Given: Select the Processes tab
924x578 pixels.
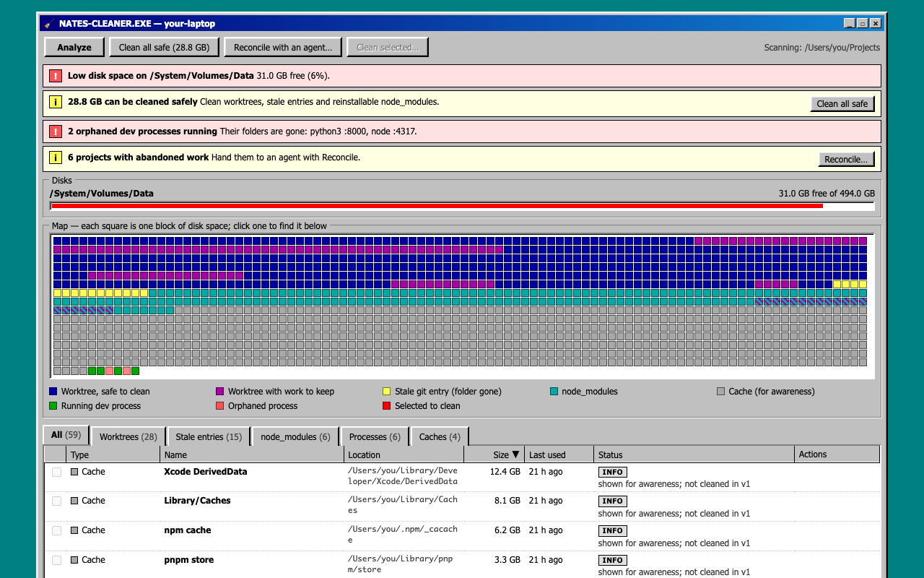Looking at the screenshot, I should coord(375,436).
